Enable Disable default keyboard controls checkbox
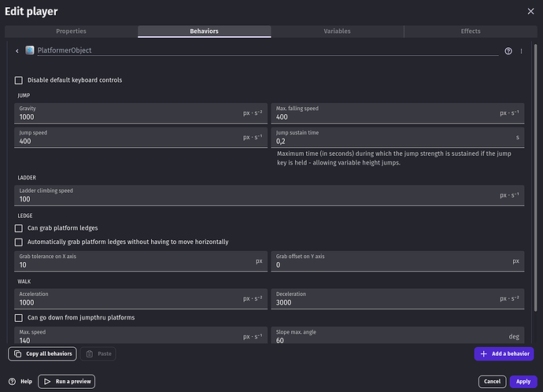Viewport: 543px width, 392px height. point(19,80)
